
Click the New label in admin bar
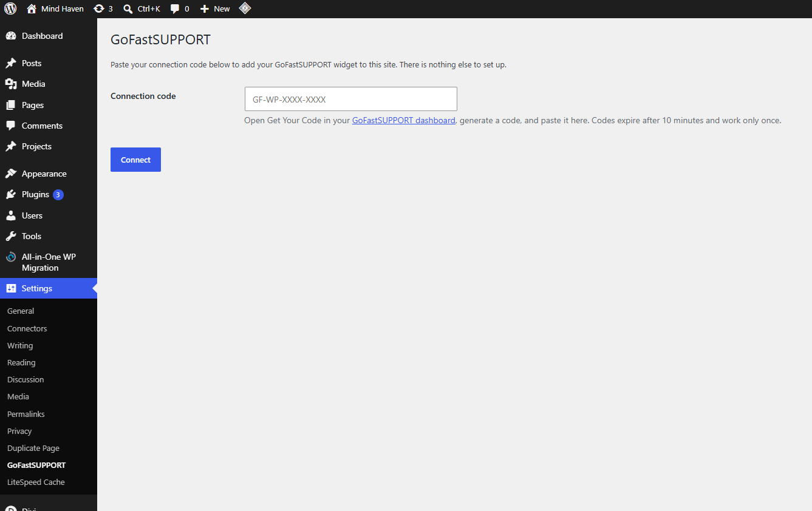tap(222, 9)
